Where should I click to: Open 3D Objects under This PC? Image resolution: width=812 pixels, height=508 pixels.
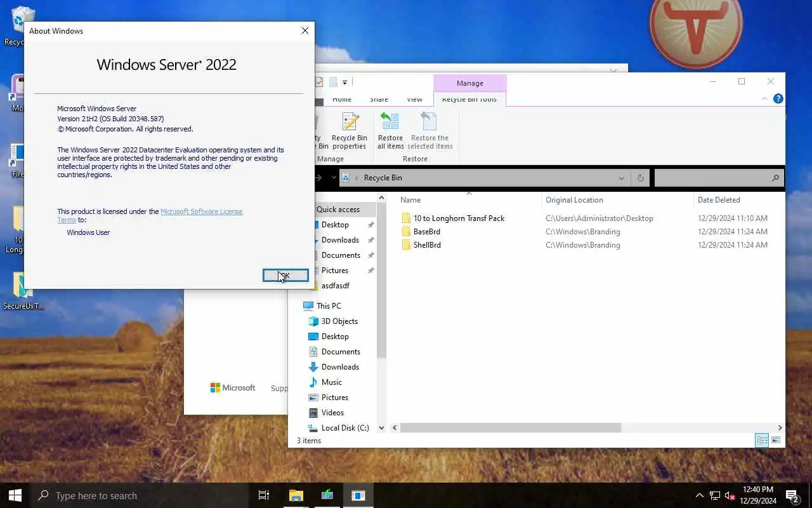pos(339,321)
